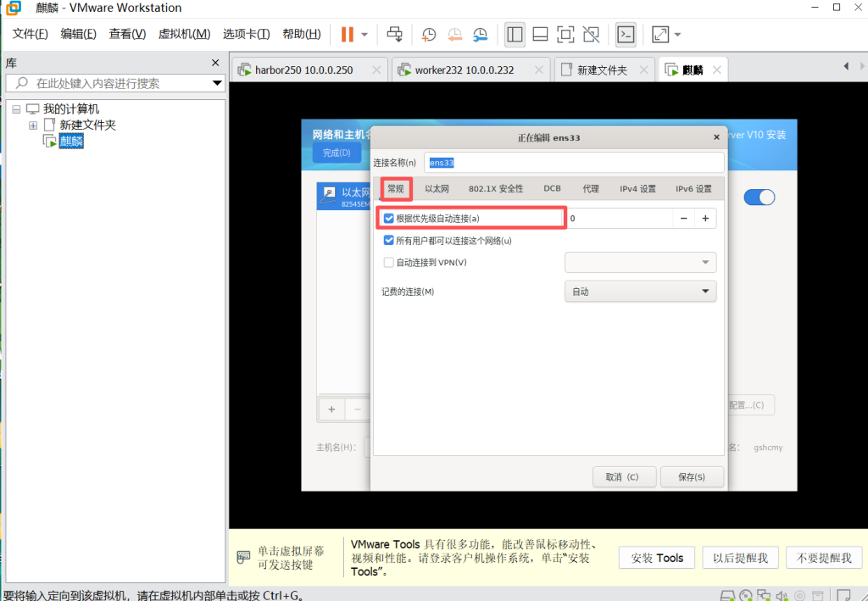Uncheck 根据优先级自动连接 checkbox

click(x=389, y=219)
